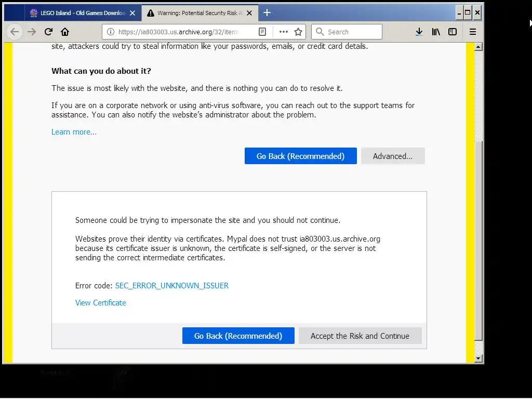
Task: Open the View Certificate link
Action: [101, 303]
